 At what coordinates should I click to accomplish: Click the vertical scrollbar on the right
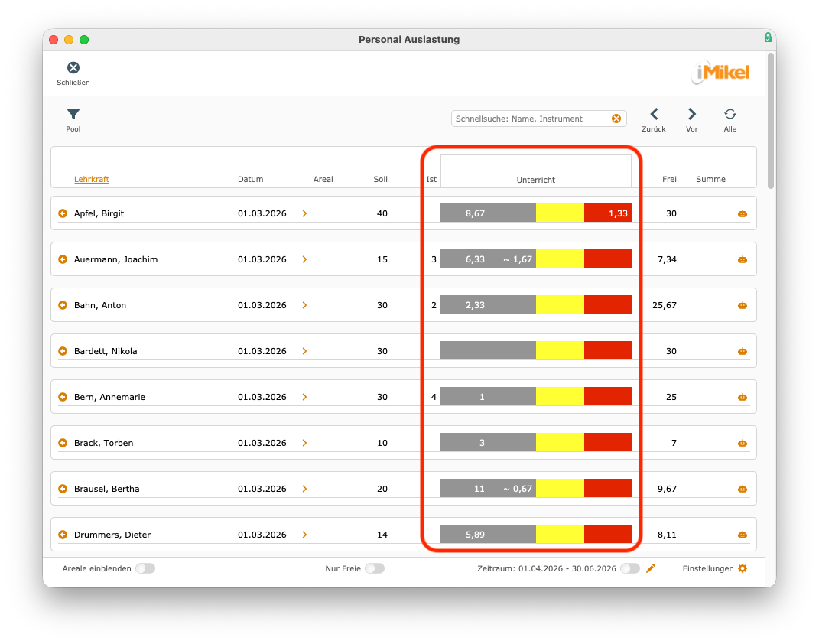[x=771, y=120]
